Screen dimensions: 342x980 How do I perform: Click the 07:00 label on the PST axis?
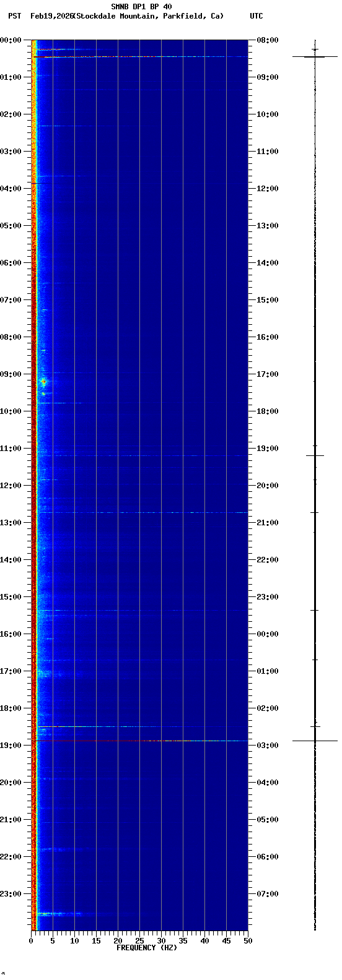click(x=11, y=300)
